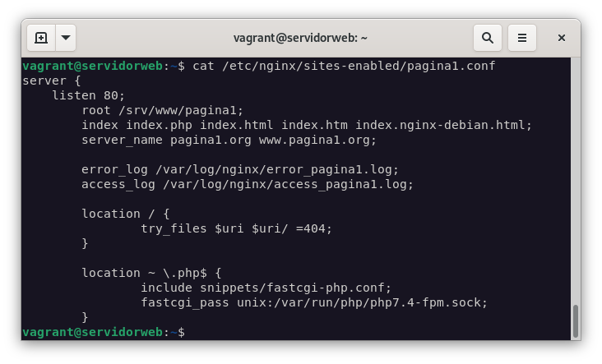This screenshot has width=602, height=364.
Task: Click the access_log path line
Action: pyautogui.click(x=248, y=184)
